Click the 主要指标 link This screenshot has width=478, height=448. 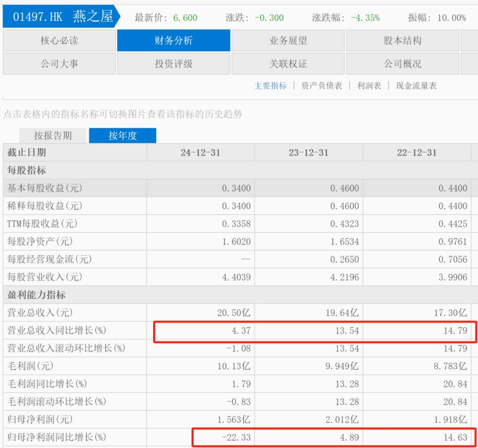[x=270, y=86]
